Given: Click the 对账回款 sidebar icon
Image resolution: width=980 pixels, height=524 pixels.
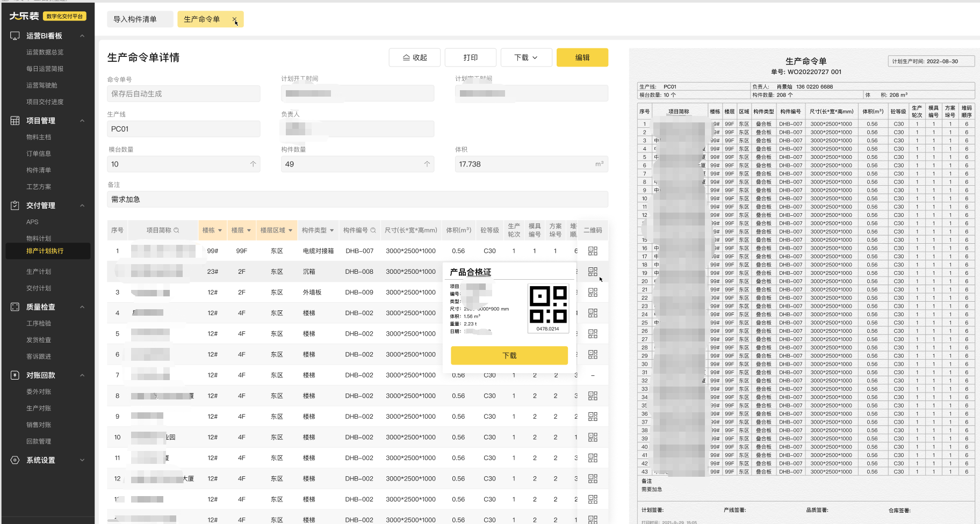Looking at the screenshot, I should pos(15,375).
